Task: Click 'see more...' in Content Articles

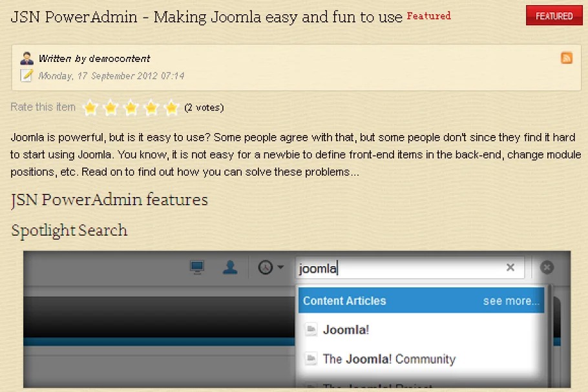Action: tap(511, 301)
